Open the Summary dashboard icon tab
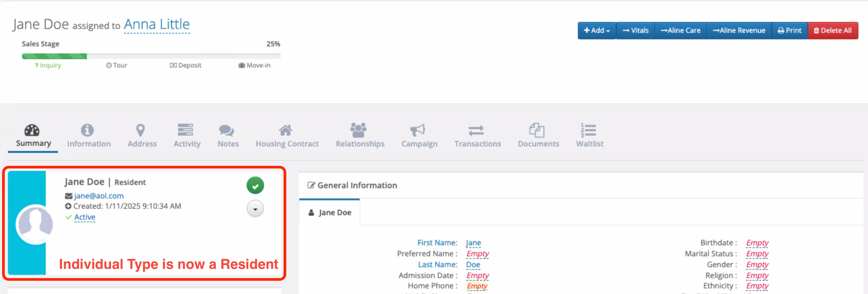Viewport: 868px width, 294px height. point(32,131)
